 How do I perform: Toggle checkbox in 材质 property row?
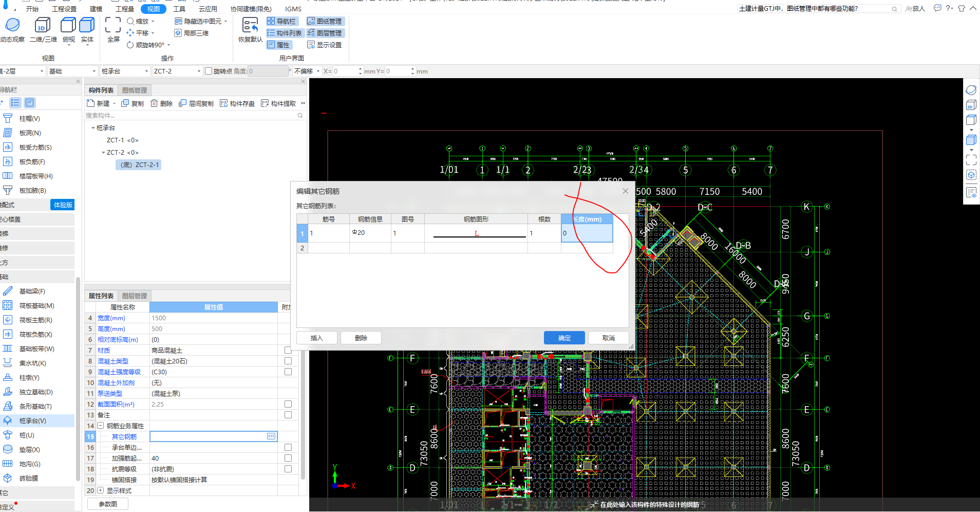pyautogui.click(x=288, y=350)
